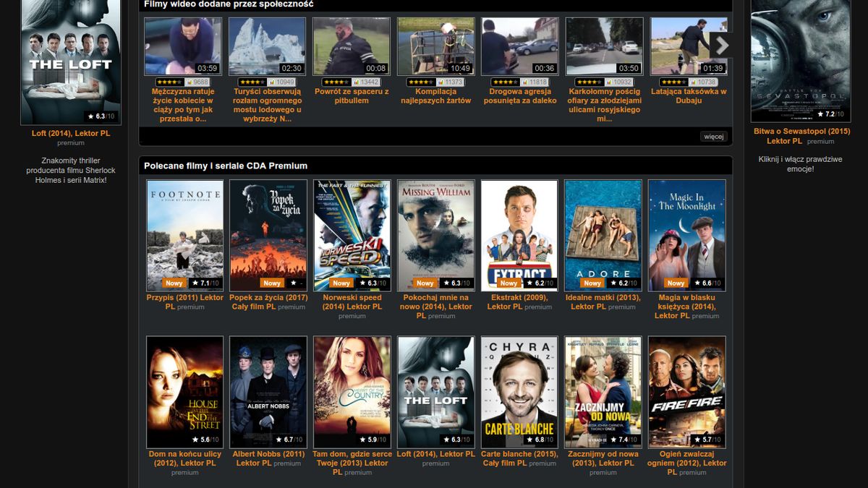Screen dimensions: 868x488
Task: Open sidebar link 'Loft (2014), Lektor PL'
Action: [x=71, y=134]
